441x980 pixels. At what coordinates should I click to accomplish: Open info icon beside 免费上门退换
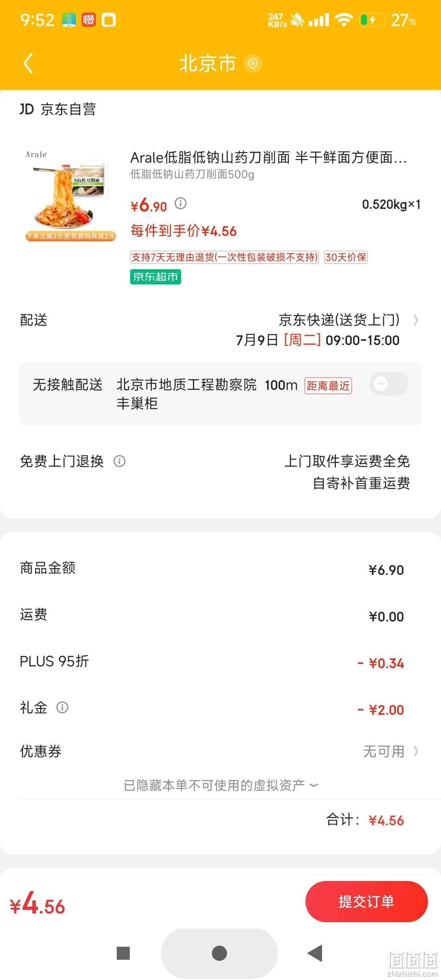pos(120,461)
